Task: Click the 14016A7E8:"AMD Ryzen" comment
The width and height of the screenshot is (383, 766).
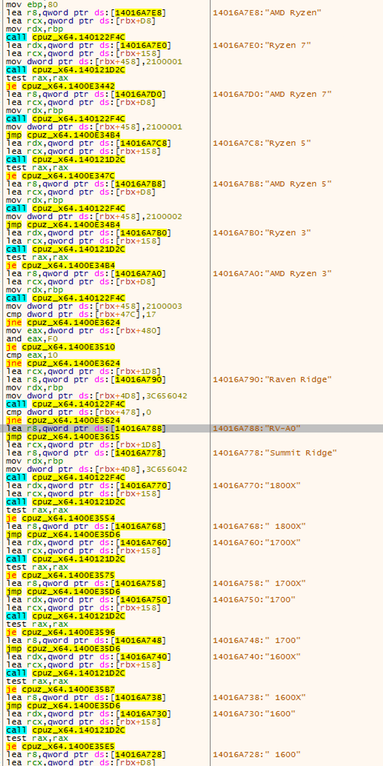Action: tap(267, 13)
